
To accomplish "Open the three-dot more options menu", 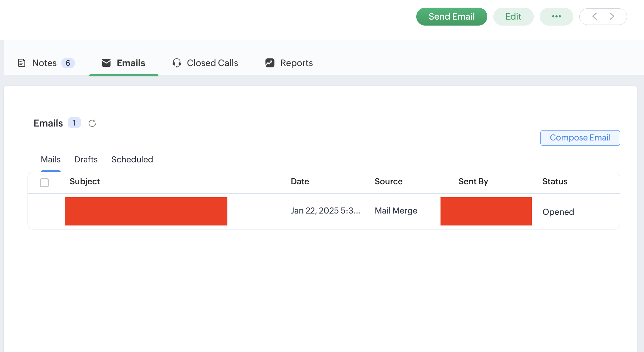I will coord(556,17).
